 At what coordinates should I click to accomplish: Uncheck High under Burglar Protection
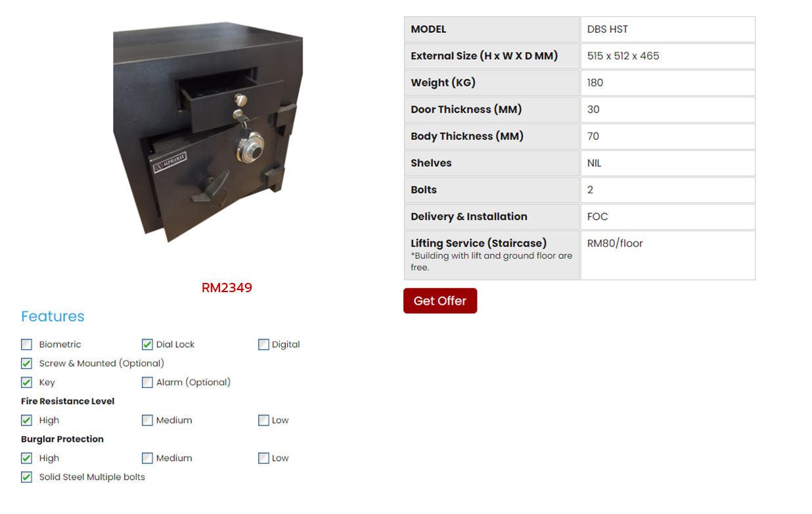[26, 459]
